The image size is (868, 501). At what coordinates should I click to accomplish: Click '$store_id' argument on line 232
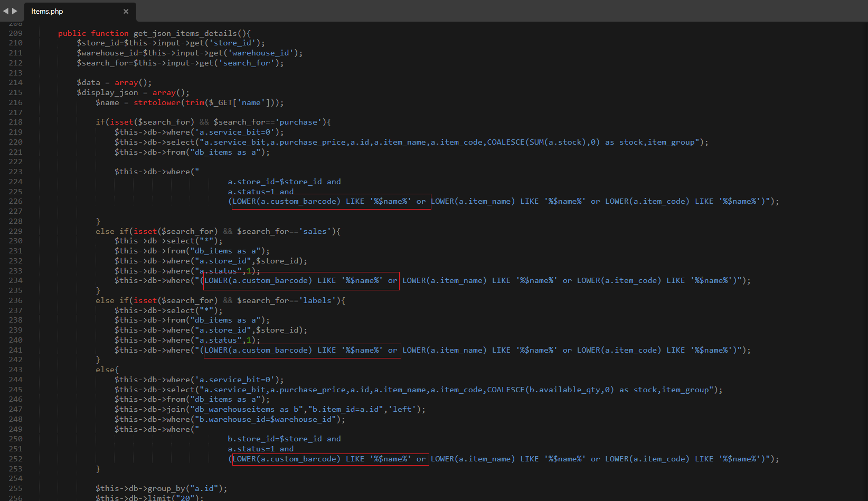click(277, 261)
